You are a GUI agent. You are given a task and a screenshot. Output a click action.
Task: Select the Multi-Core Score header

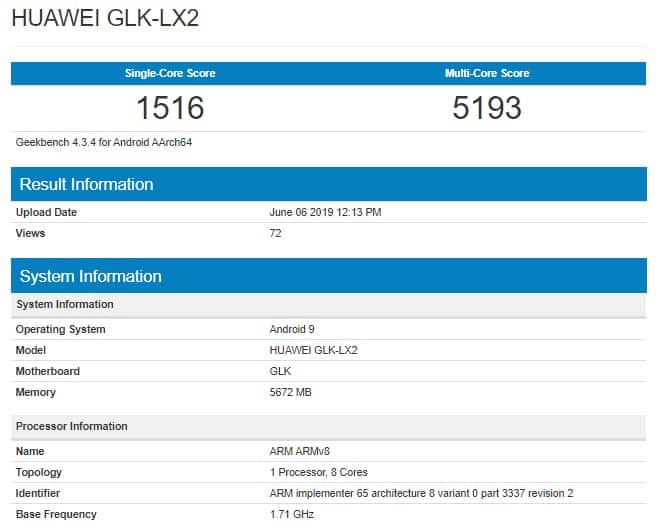tap(487, 73)
